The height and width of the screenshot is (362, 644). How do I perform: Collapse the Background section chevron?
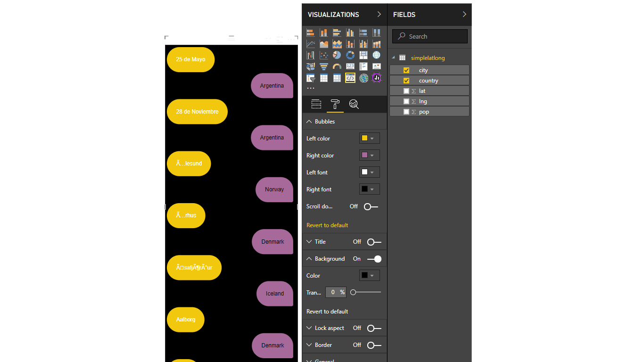(x=309, y=259)
